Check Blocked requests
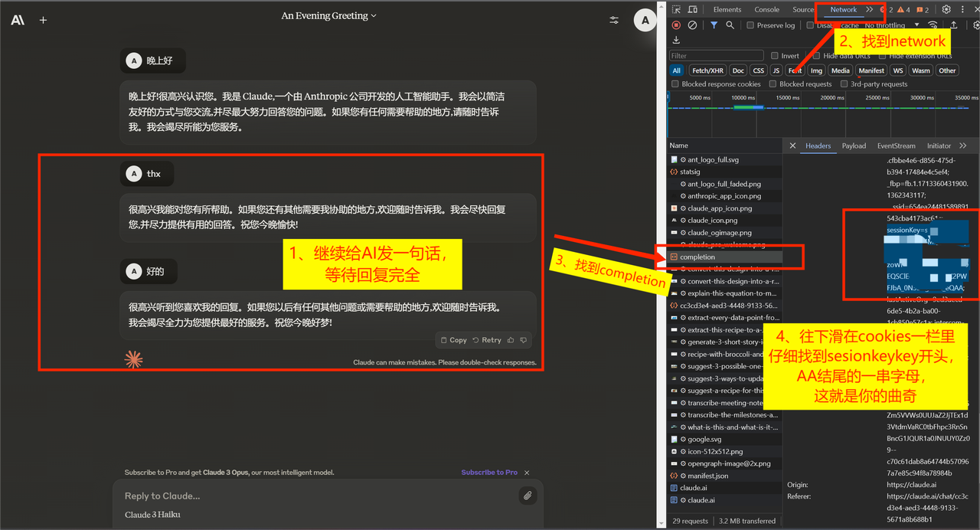The width and height of the screenshot is (980, 530). 773,84
